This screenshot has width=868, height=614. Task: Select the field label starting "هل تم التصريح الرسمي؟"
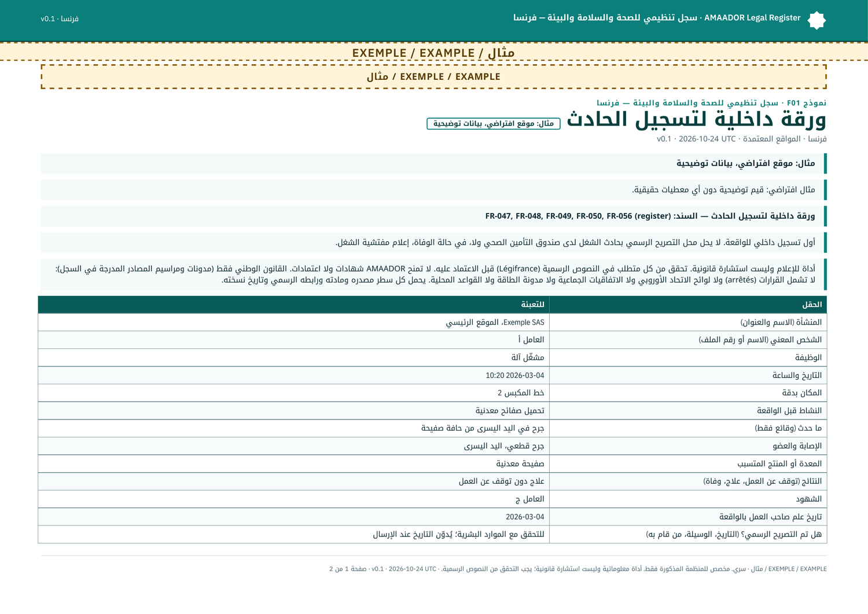tap(734, 534)
